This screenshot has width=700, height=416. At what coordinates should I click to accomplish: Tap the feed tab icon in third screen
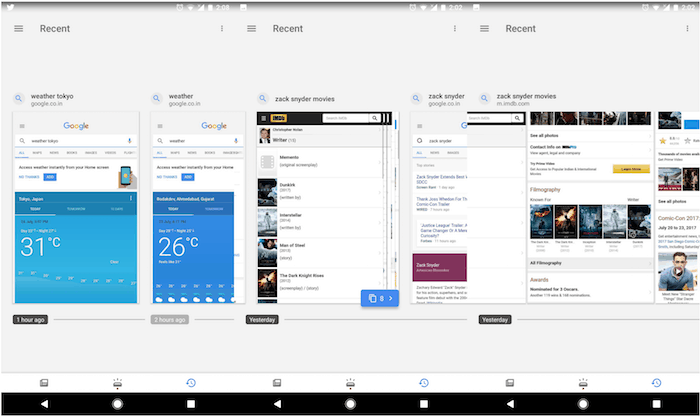pos(509,383)
